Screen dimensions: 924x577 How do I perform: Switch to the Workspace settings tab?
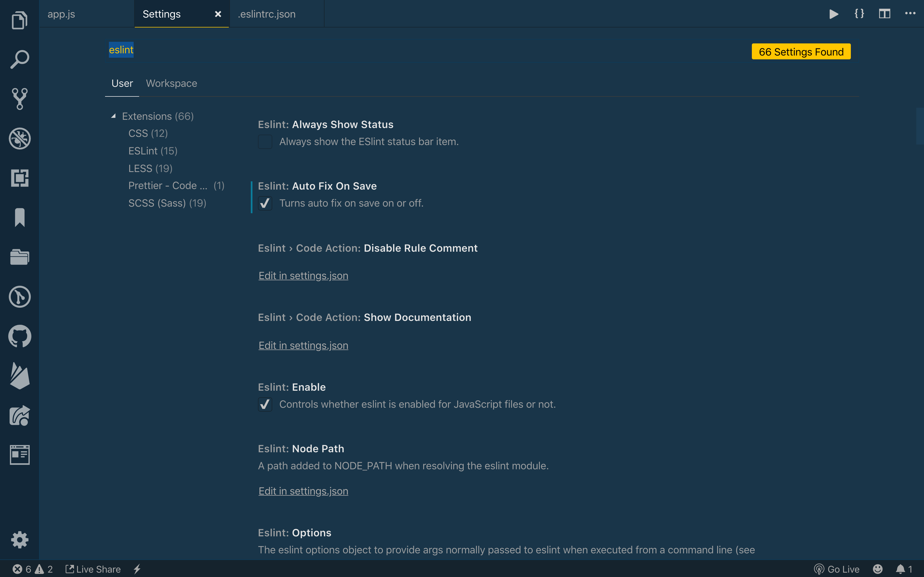click(171, 84)
